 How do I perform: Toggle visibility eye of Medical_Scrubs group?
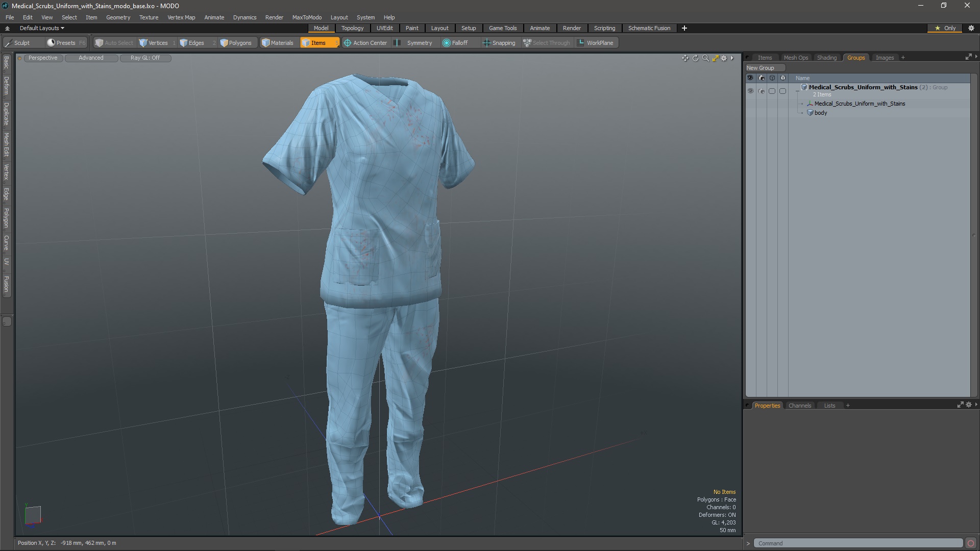click(x=750, y=91)
